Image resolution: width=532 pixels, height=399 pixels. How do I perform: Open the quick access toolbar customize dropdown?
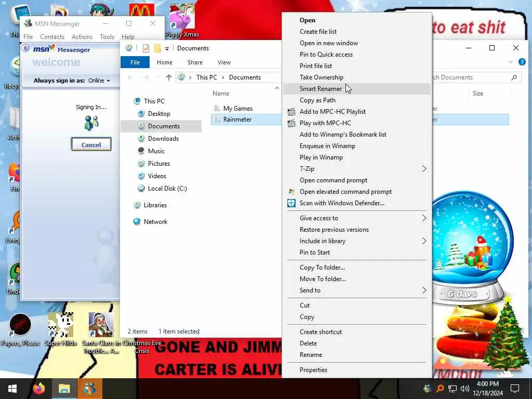pyautogui.click(x=167, y=49)
